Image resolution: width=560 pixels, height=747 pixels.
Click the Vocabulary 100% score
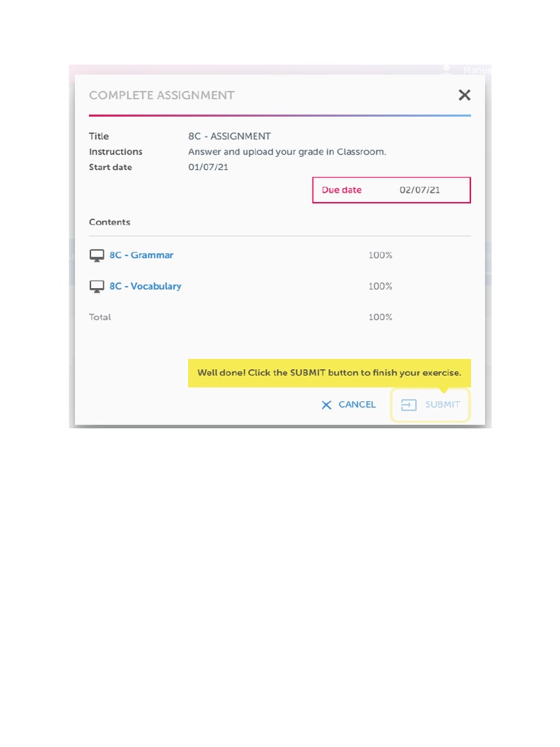tap(380, 286)
